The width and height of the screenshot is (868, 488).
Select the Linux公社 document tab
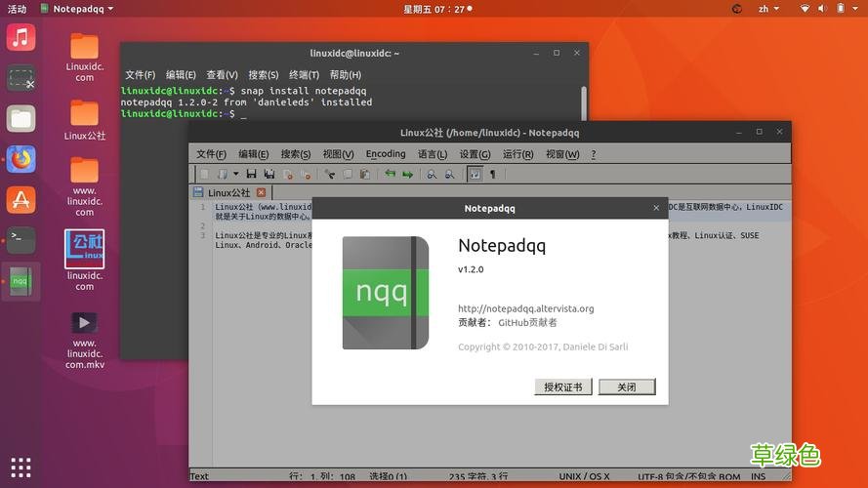click(229, 192)
